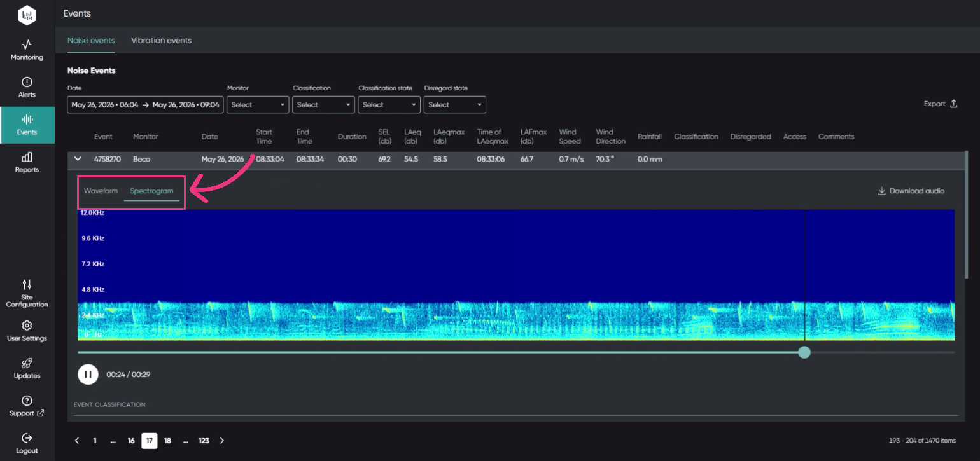Open the Monitoring section in sidebar
980x461 pixels.
[x=27, y=50]
